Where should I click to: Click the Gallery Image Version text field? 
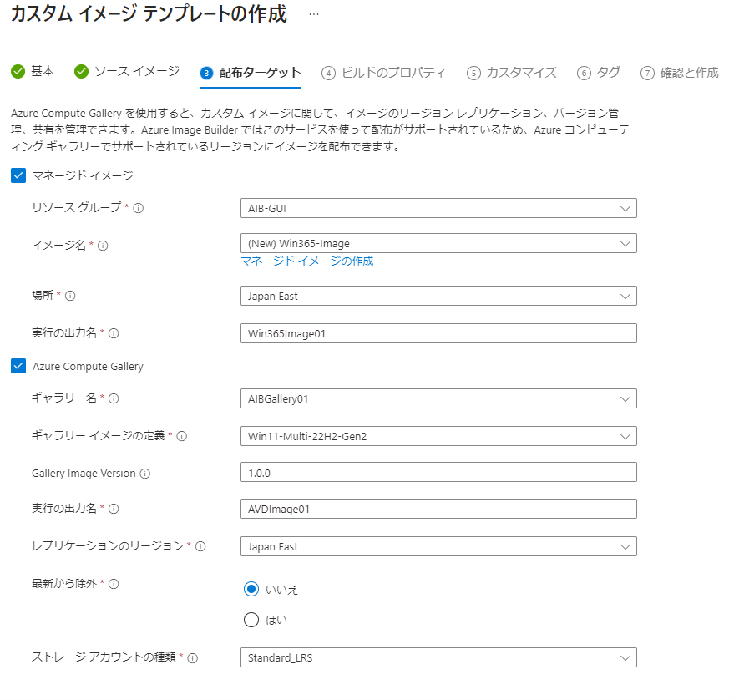click(x=438, y=472)
